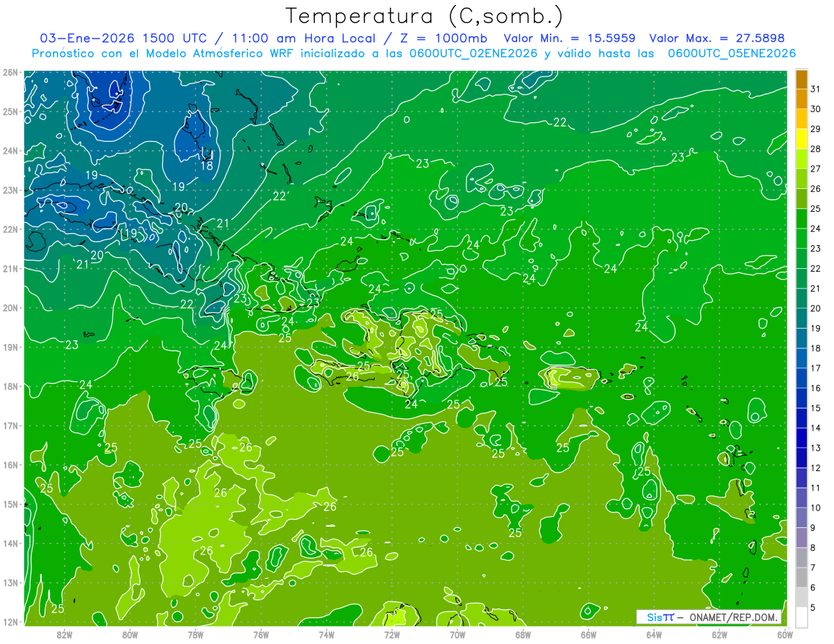Click the '17N' latitude axis label
The width and height of the screenshot is (834, 644).
[x=10, y=426]
